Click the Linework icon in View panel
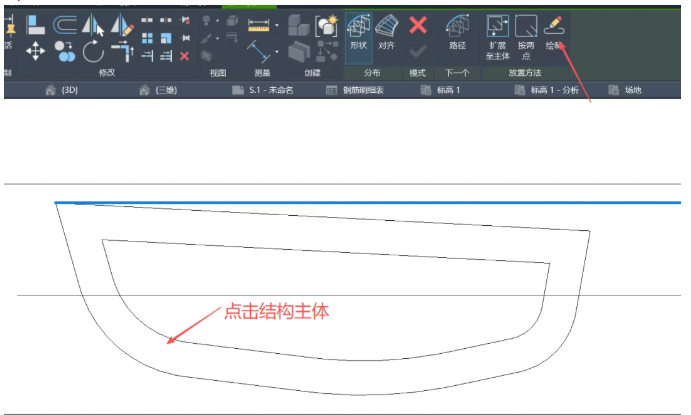 (232, 38)
